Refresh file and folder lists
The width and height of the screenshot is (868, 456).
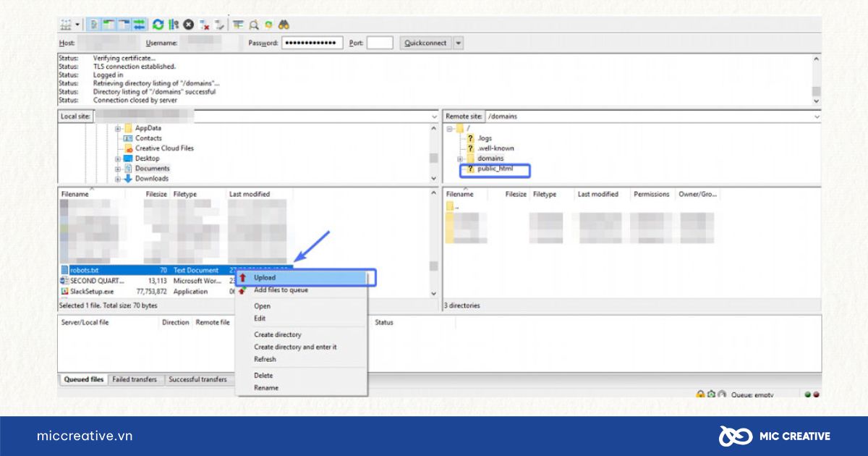158,25
